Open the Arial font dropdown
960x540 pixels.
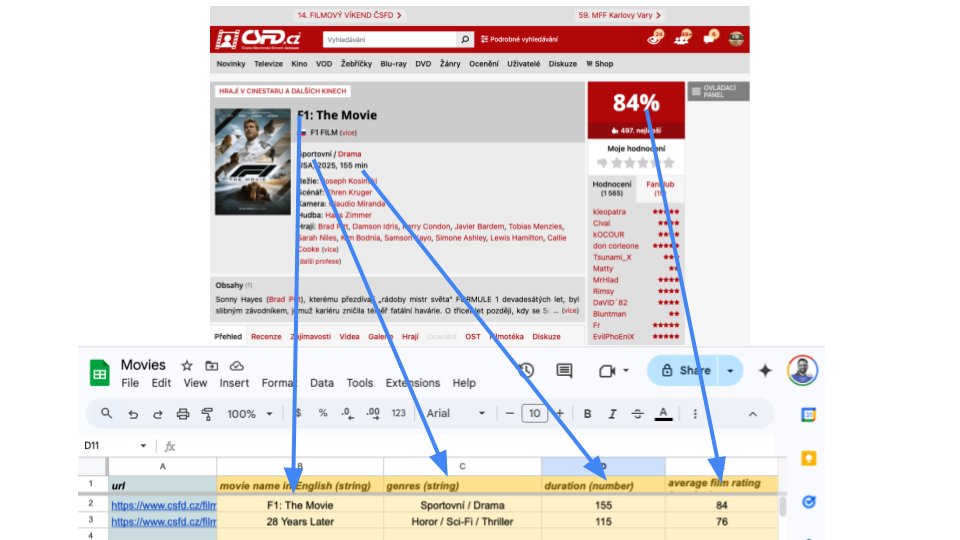click(456, 413)
